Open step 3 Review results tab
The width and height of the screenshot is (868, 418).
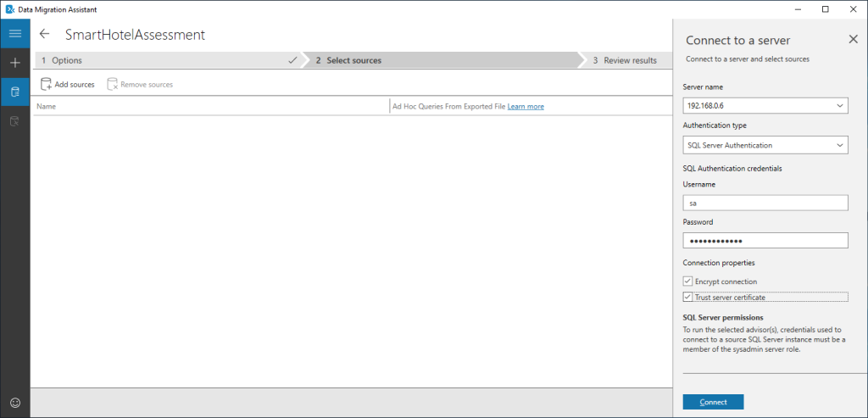[x=627, y=60]
